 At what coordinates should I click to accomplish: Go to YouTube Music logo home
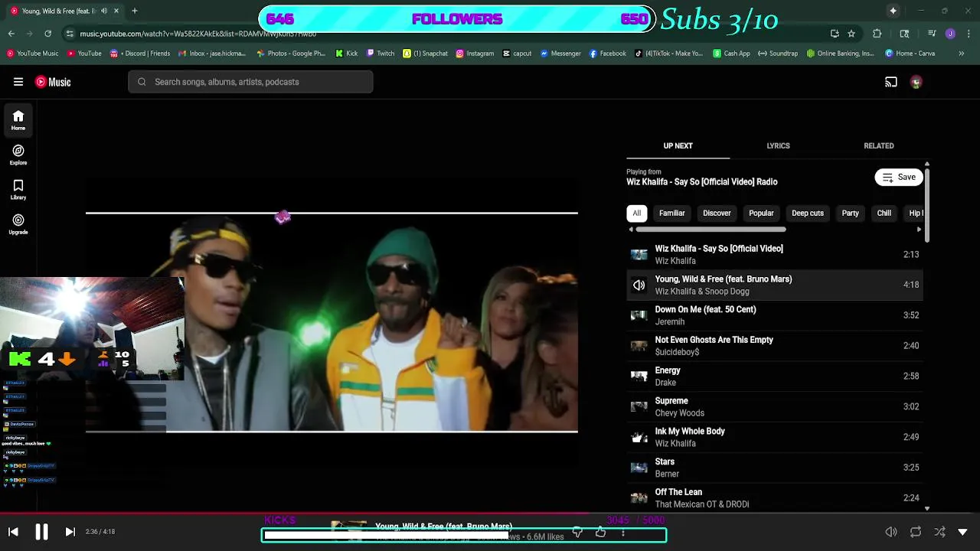click(53, 82)
